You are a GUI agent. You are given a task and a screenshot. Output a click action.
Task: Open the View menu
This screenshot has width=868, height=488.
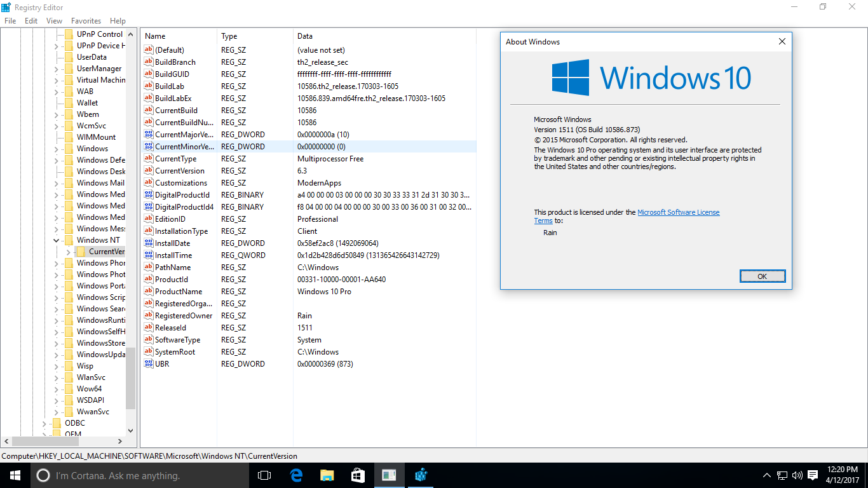click(x=54, y=21)
